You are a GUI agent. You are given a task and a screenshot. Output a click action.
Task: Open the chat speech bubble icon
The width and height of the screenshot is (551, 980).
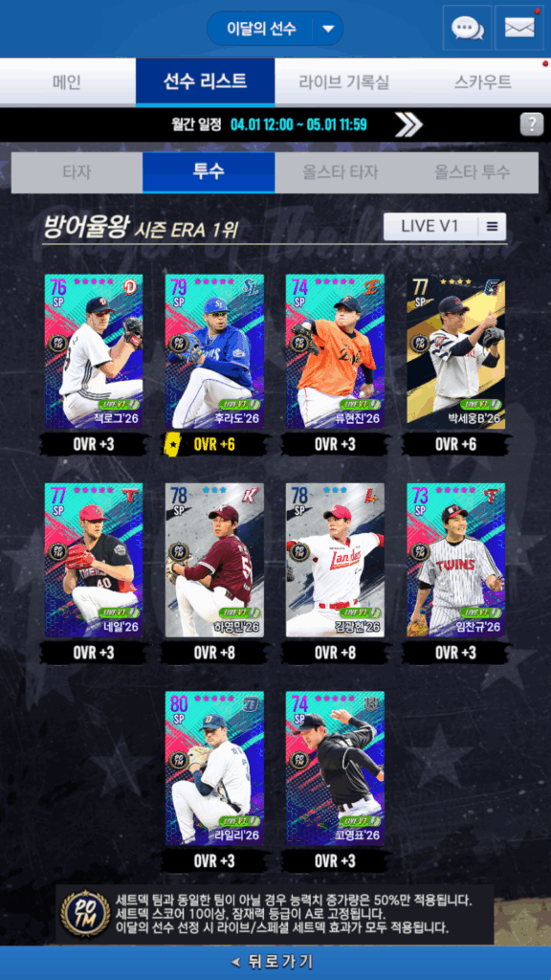click(467, 28)
